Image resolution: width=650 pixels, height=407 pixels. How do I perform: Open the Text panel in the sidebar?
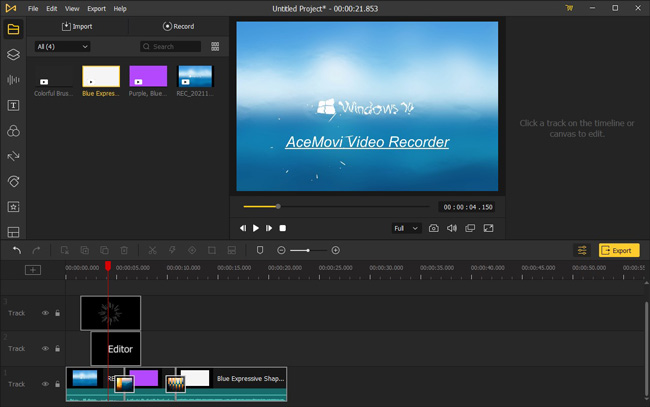(x=13, y=105)
